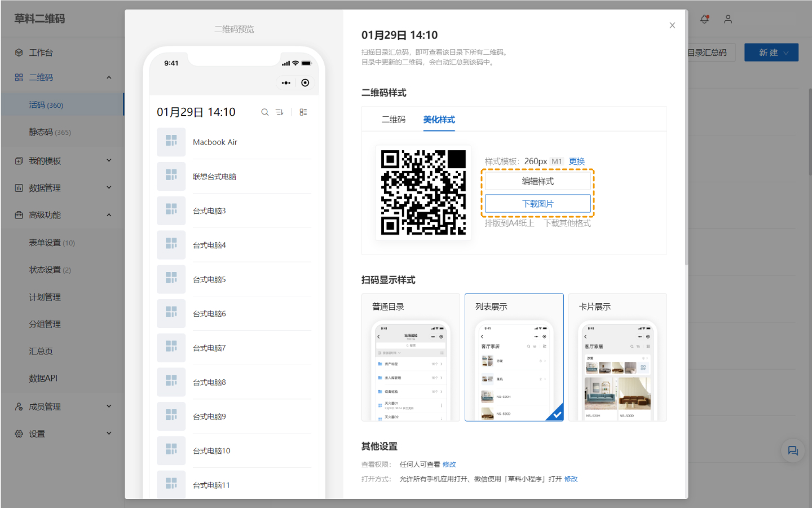Open the 台式电脑6 list entry
812x508 pixels.
(x=234, y=314)
